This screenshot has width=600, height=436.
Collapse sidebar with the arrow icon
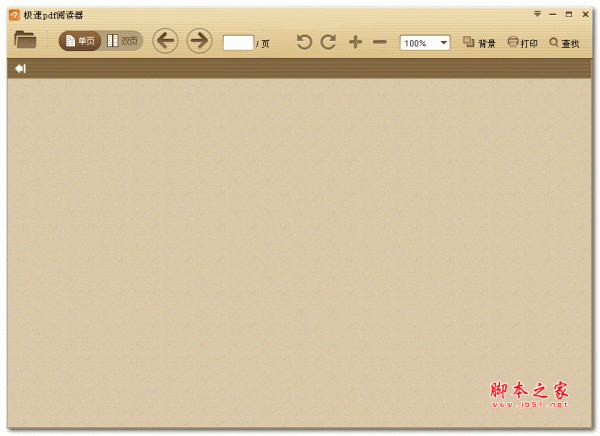20,69
